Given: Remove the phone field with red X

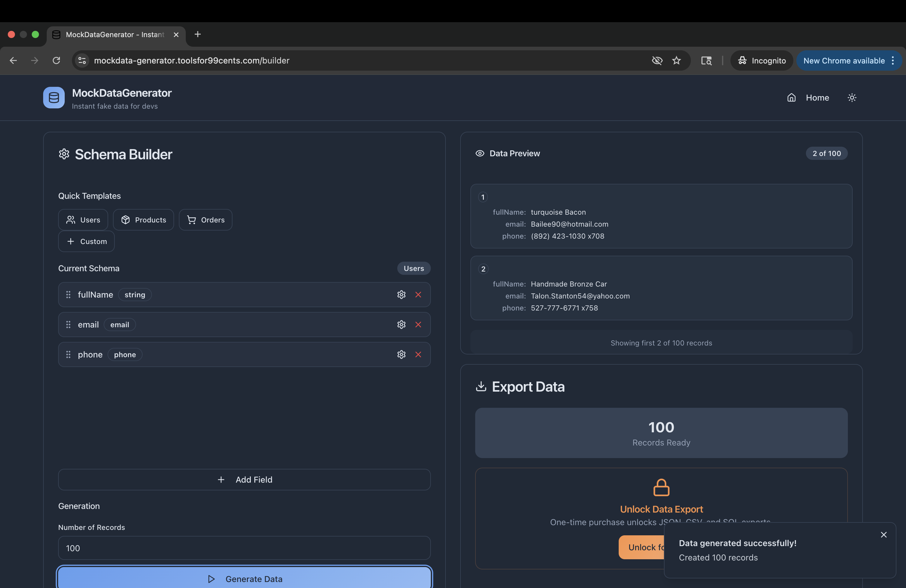Looking at the screenshot, I should click(x=418, y=354).
